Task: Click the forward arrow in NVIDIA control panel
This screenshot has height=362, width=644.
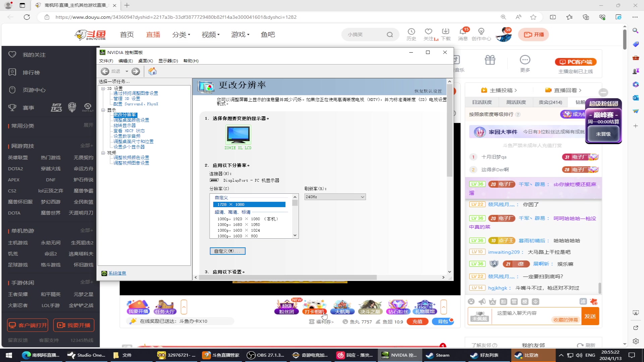Action: pyautogui.click(x=136, y=71)
